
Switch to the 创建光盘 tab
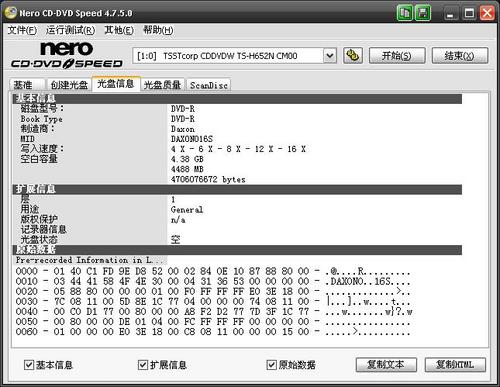click(69, 85)
